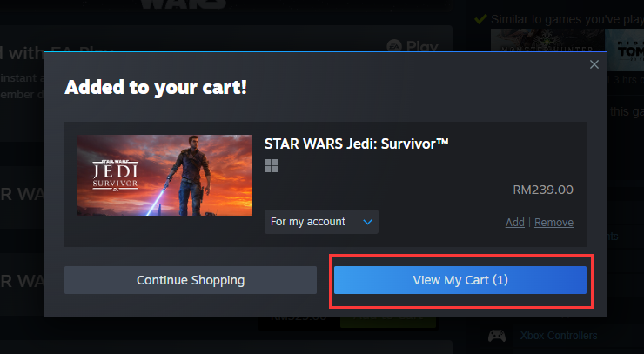Click the STAR WARS Jedi: Survivor title text
The image size is (644, 354).
356,144
